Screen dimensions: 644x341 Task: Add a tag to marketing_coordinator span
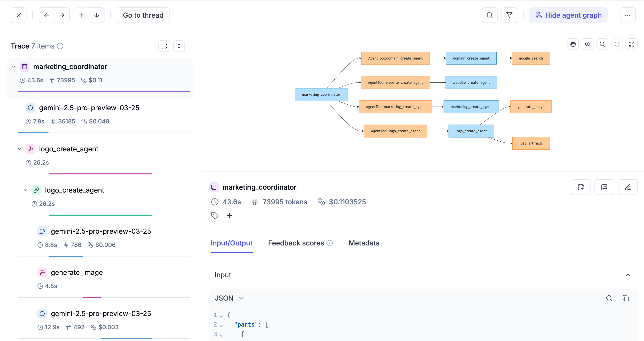click(x=229, y=215)
